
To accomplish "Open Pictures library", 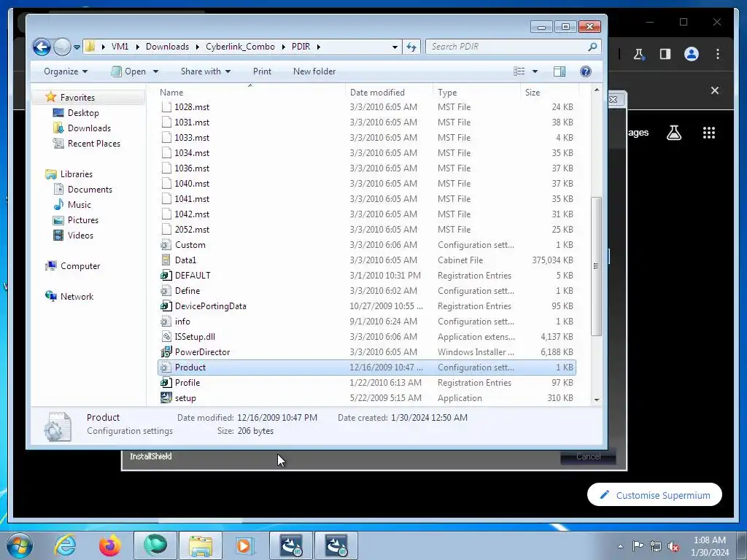I will coord(83,220).
